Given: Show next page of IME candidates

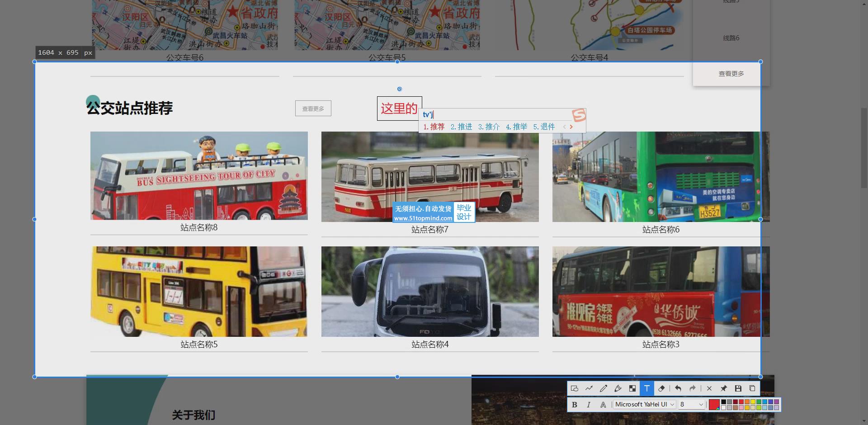Looking at the screenshot, I should [x=571, y=127].
